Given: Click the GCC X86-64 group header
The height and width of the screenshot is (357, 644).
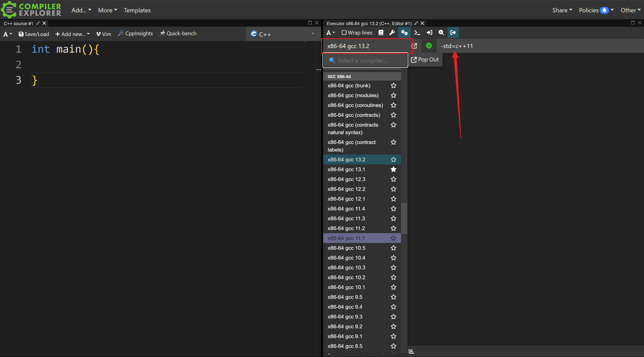Looking at the screenshot, I should point(362,77).
